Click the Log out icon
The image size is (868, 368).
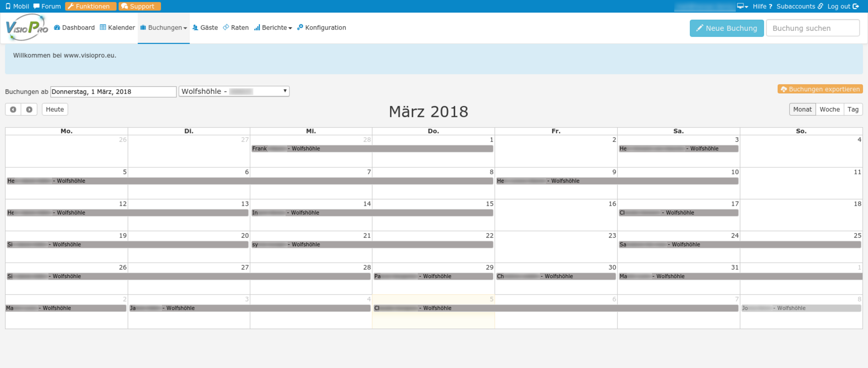tap(856, 6)
